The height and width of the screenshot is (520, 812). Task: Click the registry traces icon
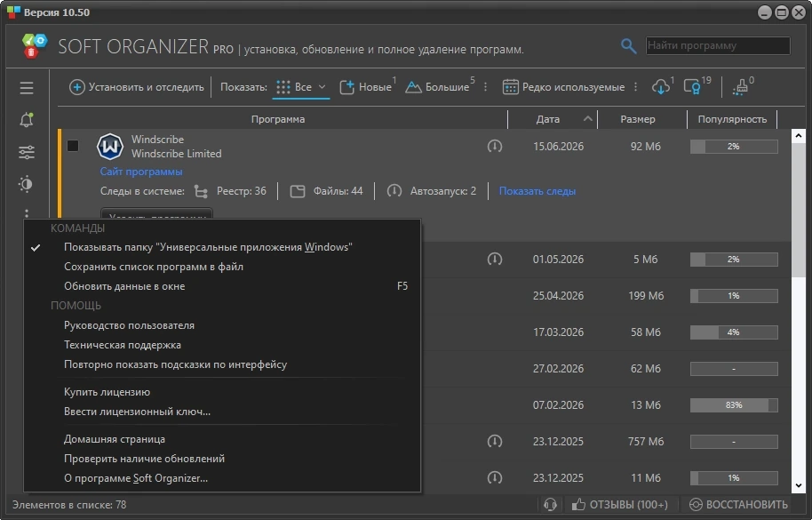click(x=201, y=192)
